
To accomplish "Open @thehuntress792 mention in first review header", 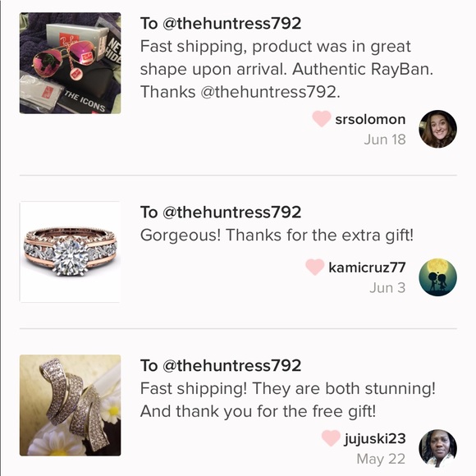I will click(232, 24).
